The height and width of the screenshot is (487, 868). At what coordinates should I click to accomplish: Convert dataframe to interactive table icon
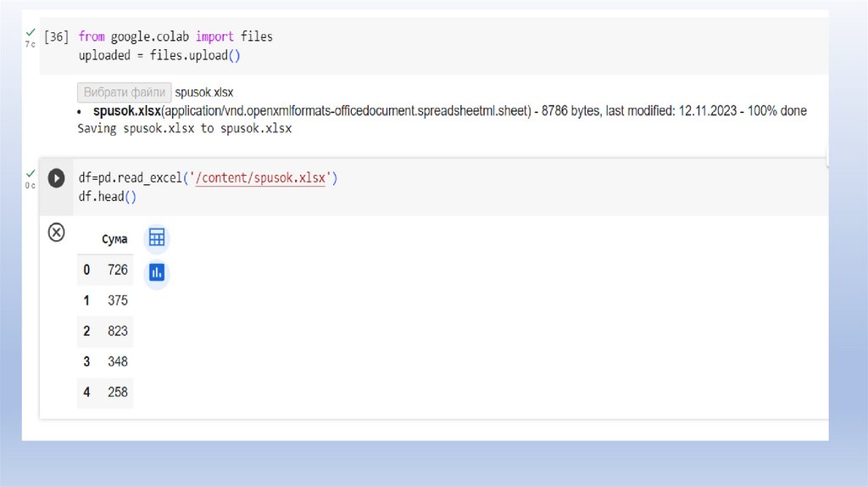pyautogui.click(x=157, y=237)
